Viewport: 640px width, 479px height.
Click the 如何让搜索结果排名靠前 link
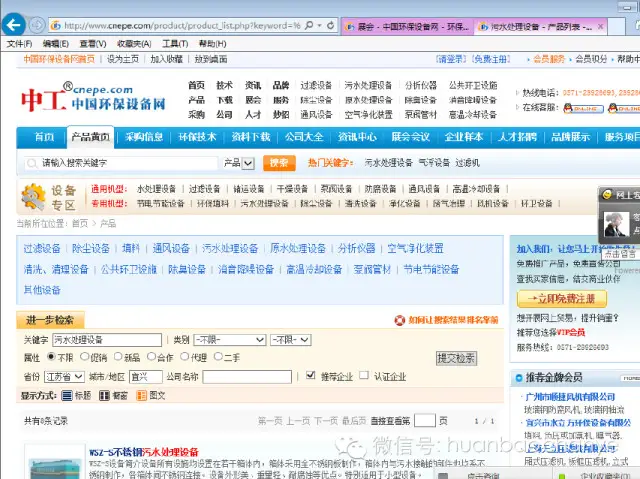[453, 320]
